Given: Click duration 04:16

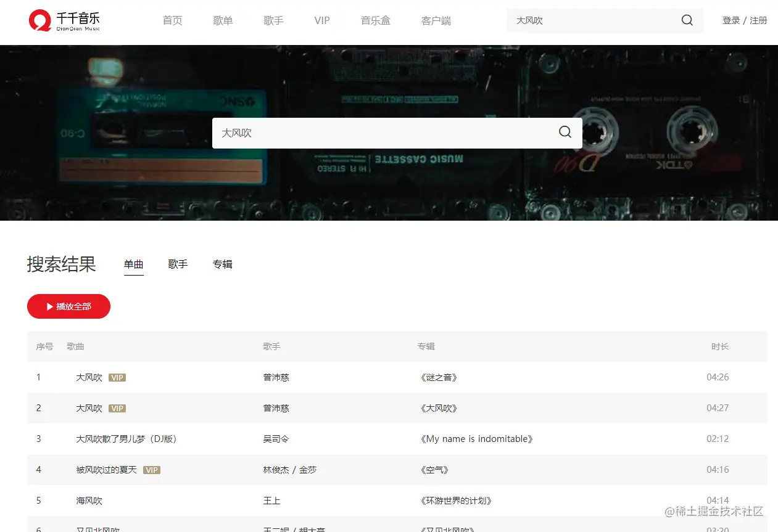Looking at the screenshot, I should 718,470.
